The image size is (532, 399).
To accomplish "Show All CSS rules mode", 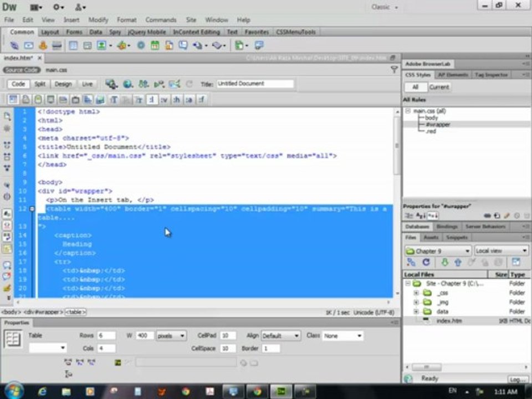I will 415,87.
